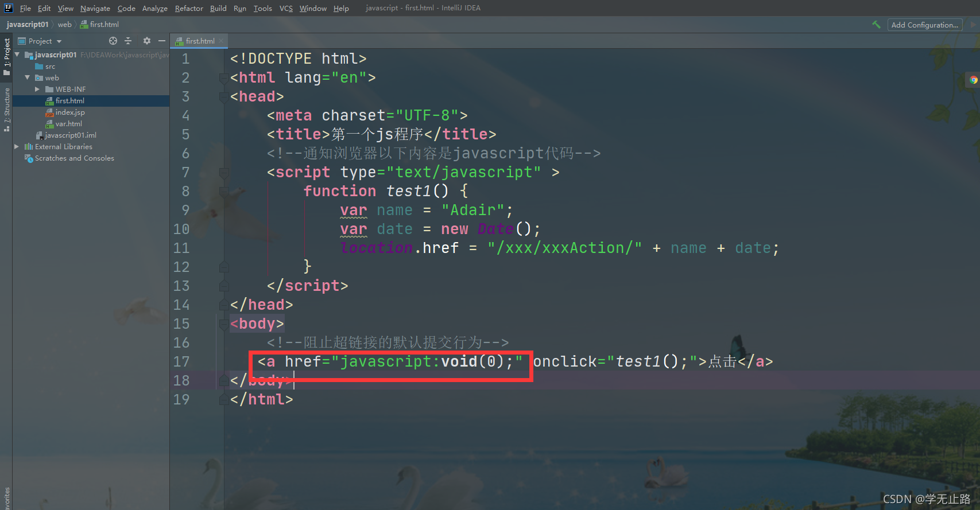Image resolution: width=980 pixels, height=510 pixels.
Task: Click the 点击 link text on line 17
Action: tap(723, 361)
